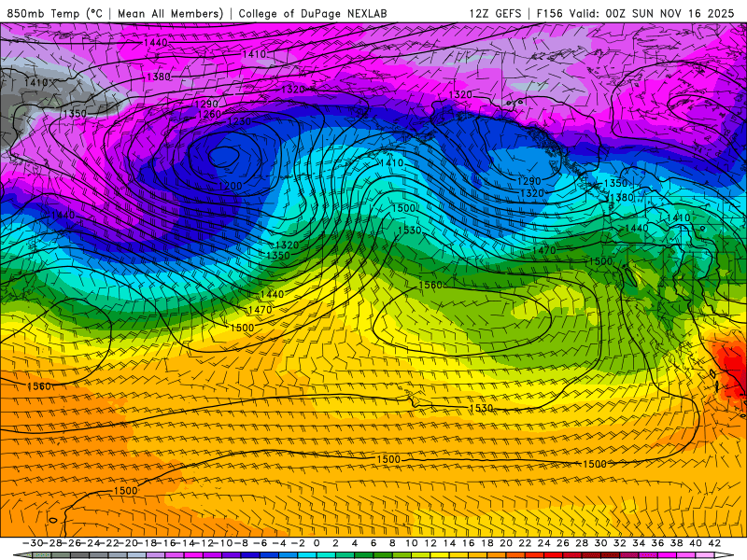Click the 30 label on the color scale
The width and height of the screenshot is (747, 560).
click(x=600, y=543)
